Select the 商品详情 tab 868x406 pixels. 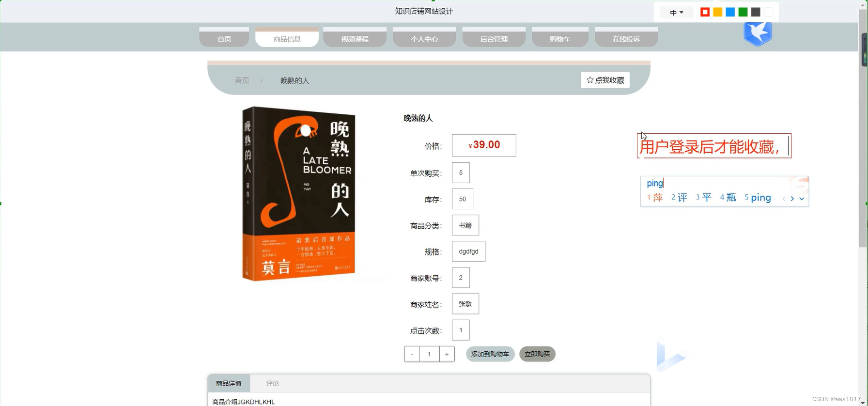point(229,383)
